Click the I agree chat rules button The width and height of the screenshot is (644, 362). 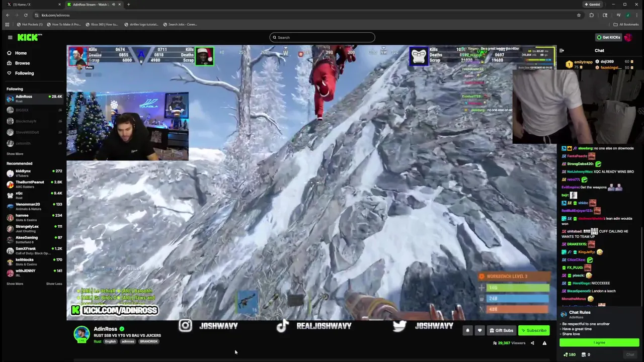pyautogui.click(x=599, y=342)
